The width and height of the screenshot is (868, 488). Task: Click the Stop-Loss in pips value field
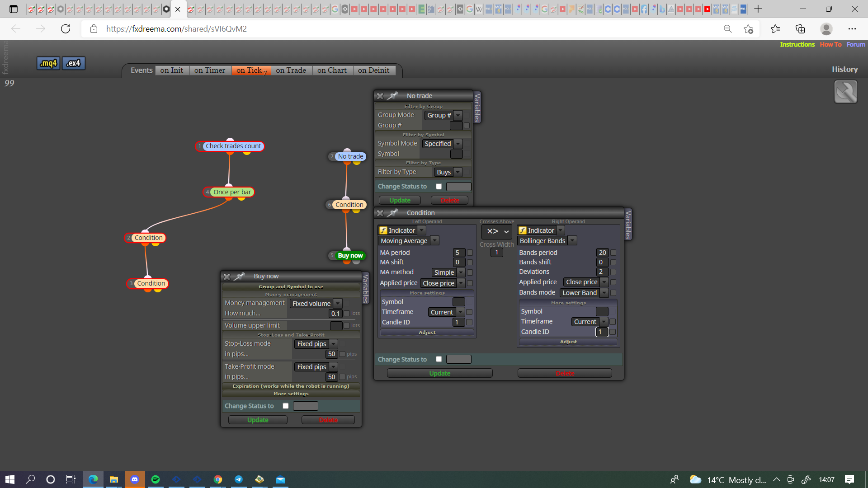(x=331, y=354)
